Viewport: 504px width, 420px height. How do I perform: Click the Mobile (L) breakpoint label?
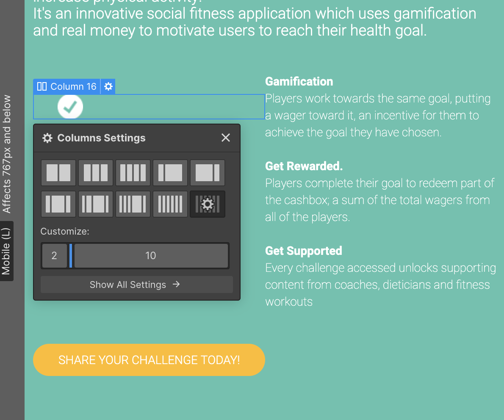(6, 251)
